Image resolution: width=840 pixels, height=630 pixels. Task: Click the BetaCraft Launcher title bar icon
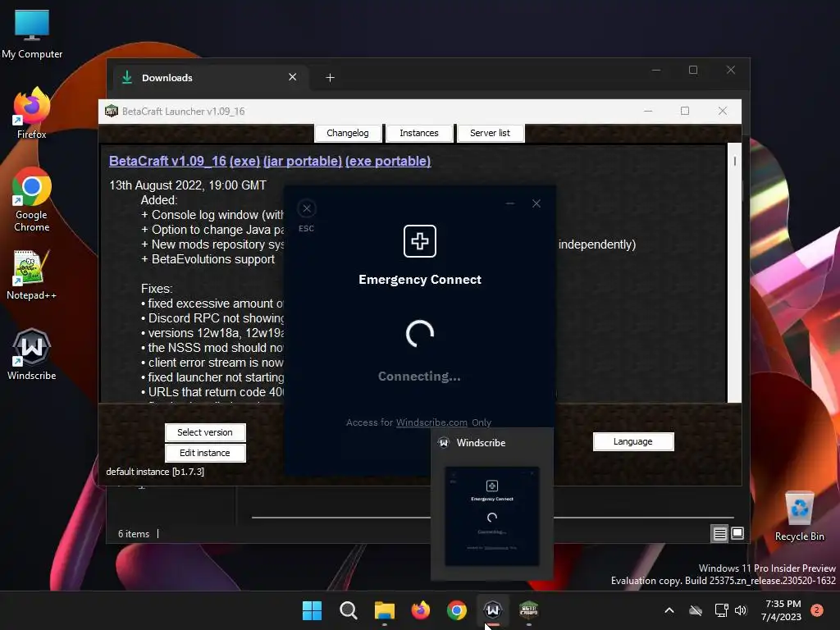coord(112,111)
